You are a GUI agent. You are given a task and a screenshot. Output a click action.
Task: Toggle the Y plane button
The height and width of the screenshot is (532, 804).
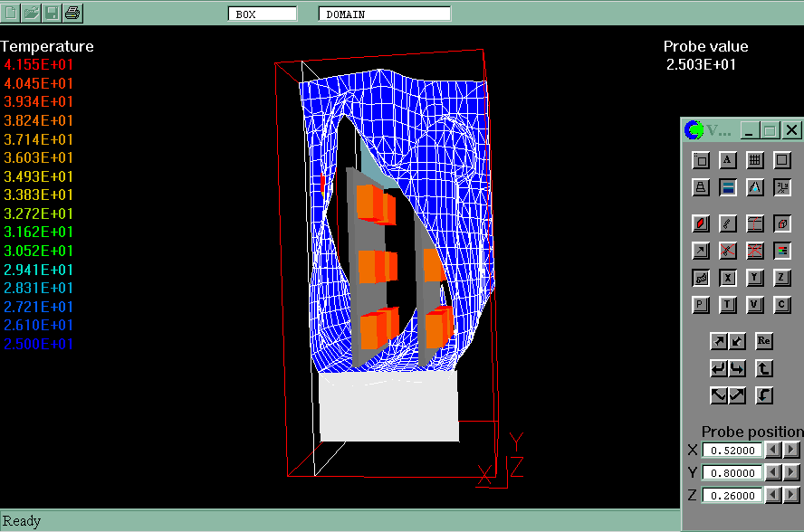[755, 278]
